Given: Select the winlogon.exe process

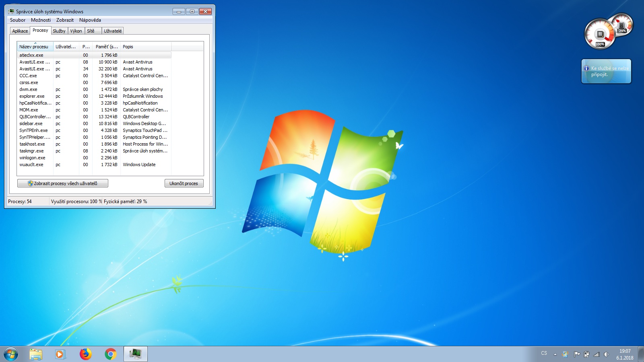Looking at the screenshot, I should pos(94,158).
